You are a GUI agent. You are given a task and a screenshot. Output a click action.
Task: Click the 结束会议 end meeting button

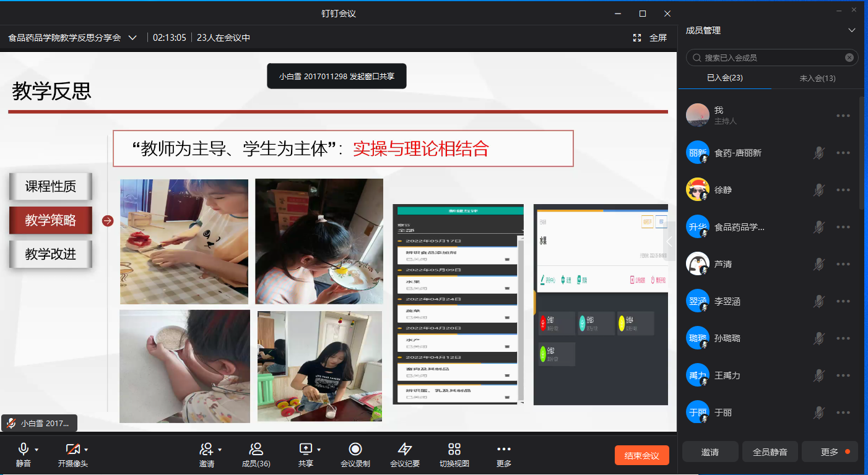pos(641,455)
